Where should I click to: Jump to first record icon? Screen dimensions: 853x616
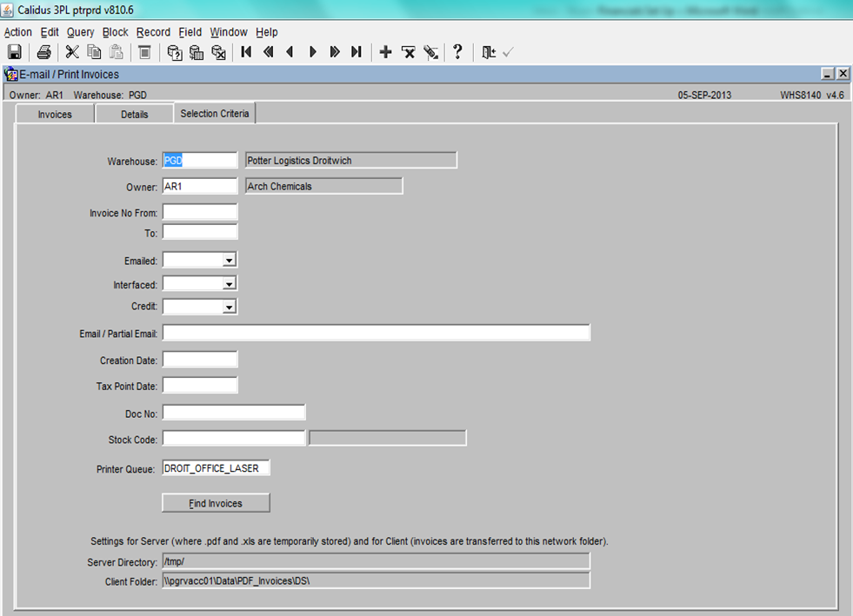coord(246,52)
